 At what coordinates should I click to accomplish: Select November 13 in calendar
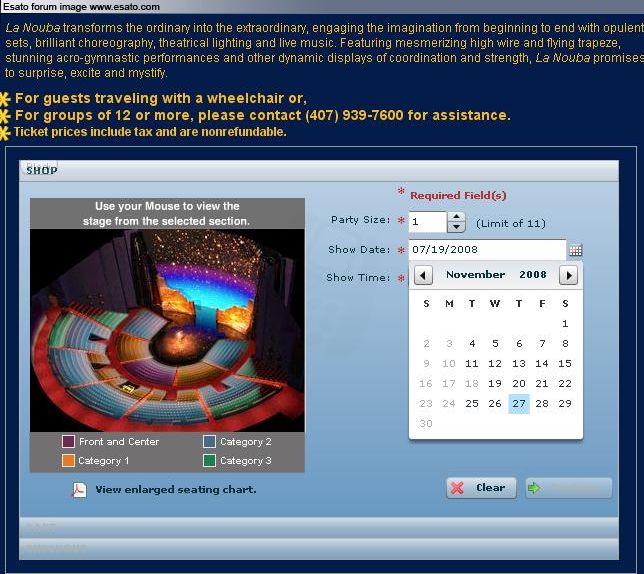pos(519,364)
